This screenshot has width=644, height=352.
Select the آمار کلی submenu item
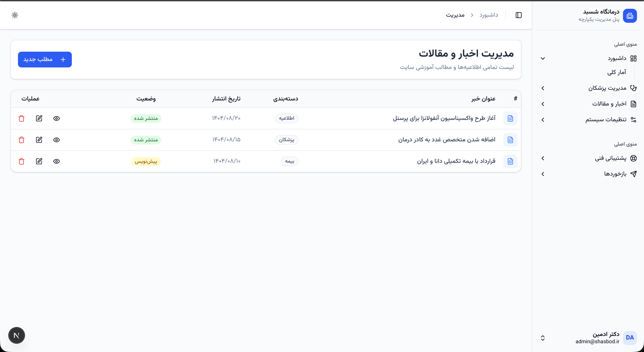(616, 72)
